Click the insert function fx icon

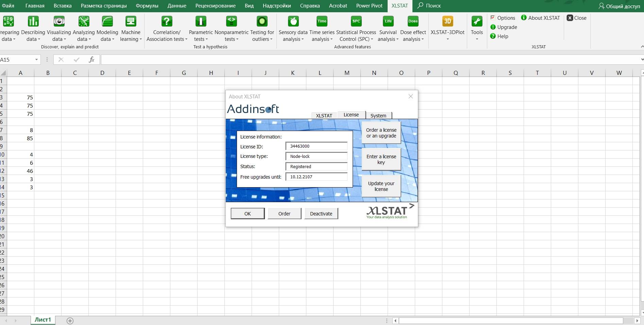[91, 60]
